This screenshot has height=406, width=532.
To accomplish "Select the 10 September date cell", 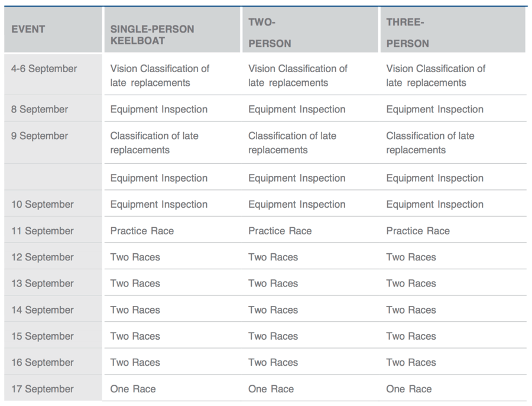I will (43, 205).
